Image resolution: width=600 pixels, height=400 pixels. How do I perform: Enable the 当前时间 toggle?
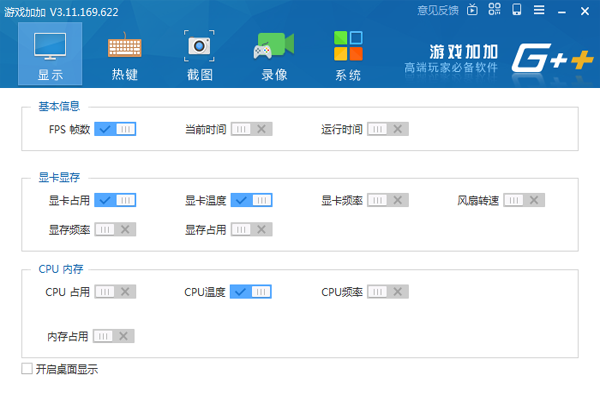[x=251, y=129]
